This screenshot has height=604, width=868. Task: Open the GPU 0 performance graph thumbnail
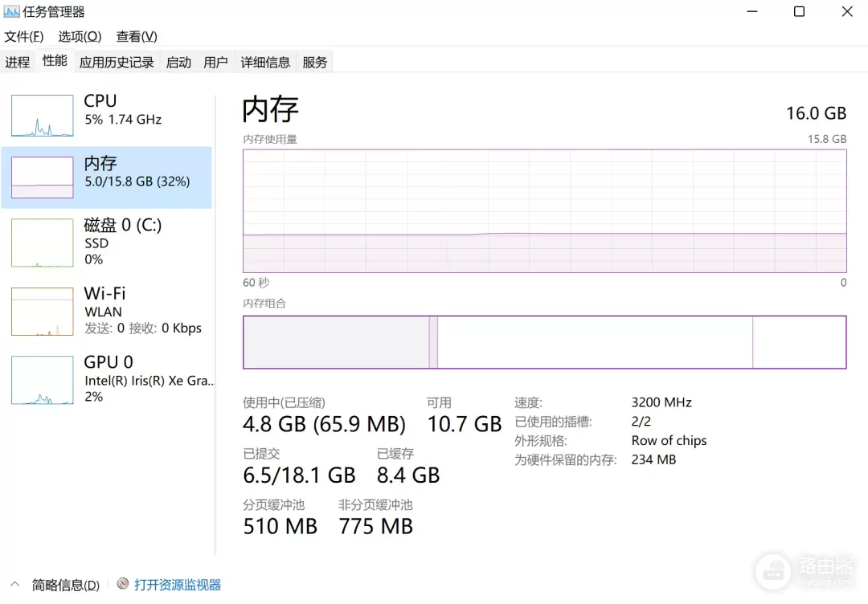click(42, 380)
